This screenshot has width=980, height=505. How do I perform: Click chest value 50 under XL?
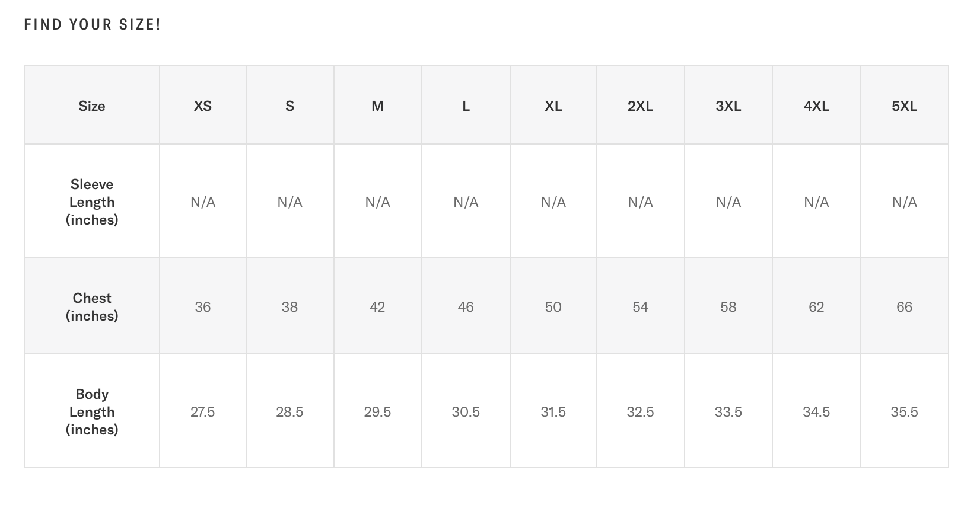pos(553,306)
